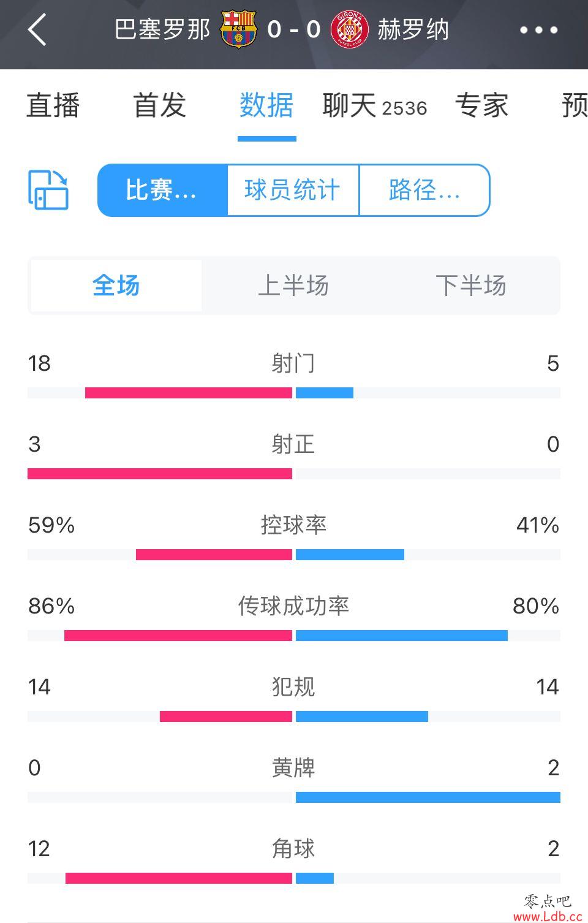
Task: Switch to 球员统计 segment
Action: click(293, 190)
